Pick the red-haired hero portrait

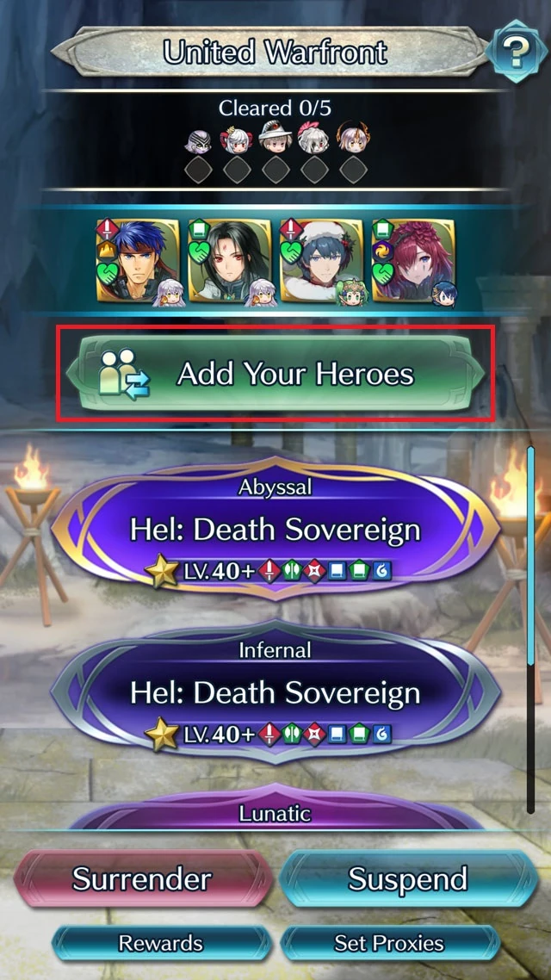tap(413, 260)
